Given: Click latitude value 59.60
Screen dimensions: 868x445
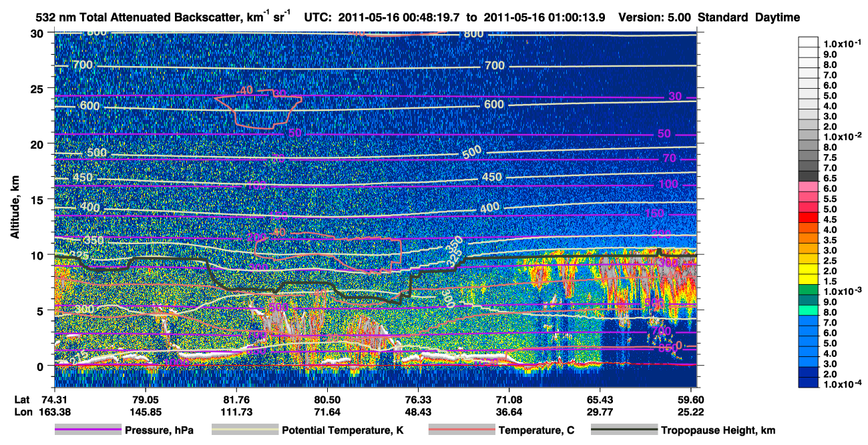Looking at the screenshot, I should (x=690, y=400).
